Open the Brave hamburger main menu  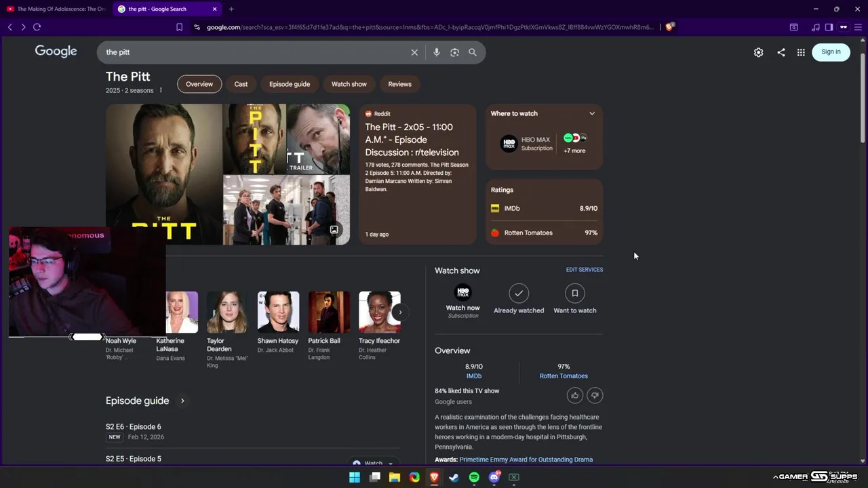pos(857,27)
